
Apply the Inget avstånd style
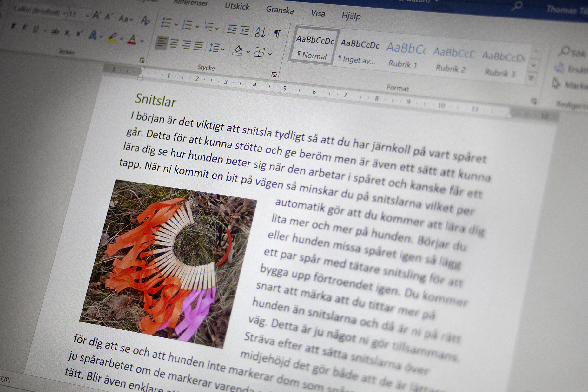(x=359, y=51)
